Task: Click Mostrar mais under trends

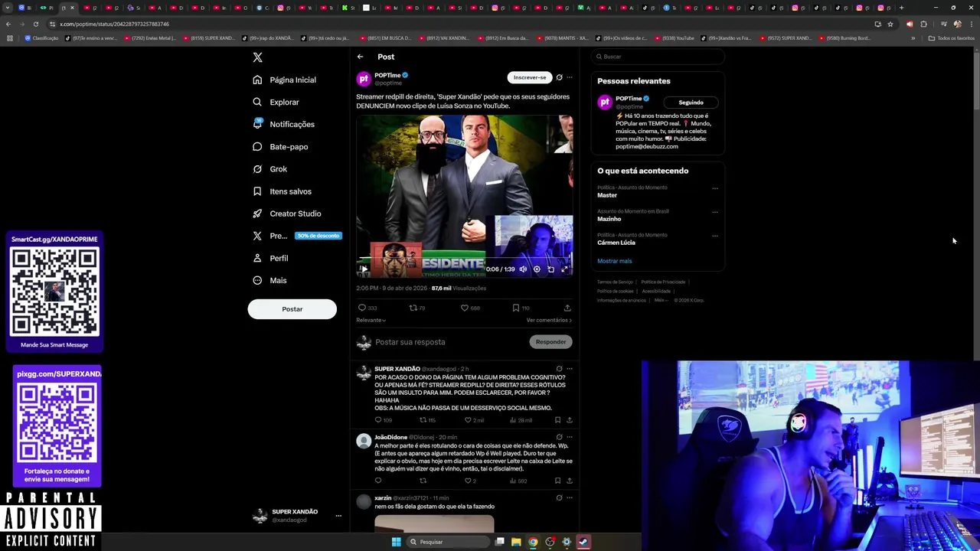Action: tap(615, 261)
